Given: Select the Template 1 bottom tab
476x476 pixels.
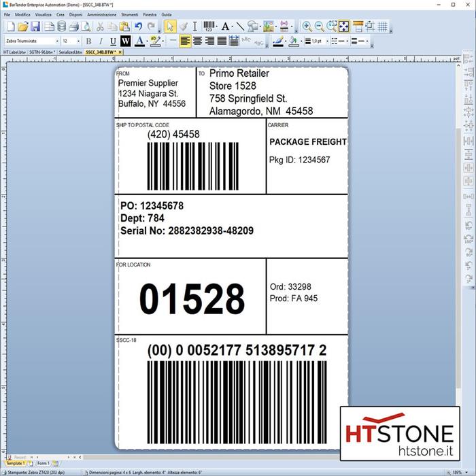Looking at the screenshot, I should pyautogui.click(x=16, y=463).
